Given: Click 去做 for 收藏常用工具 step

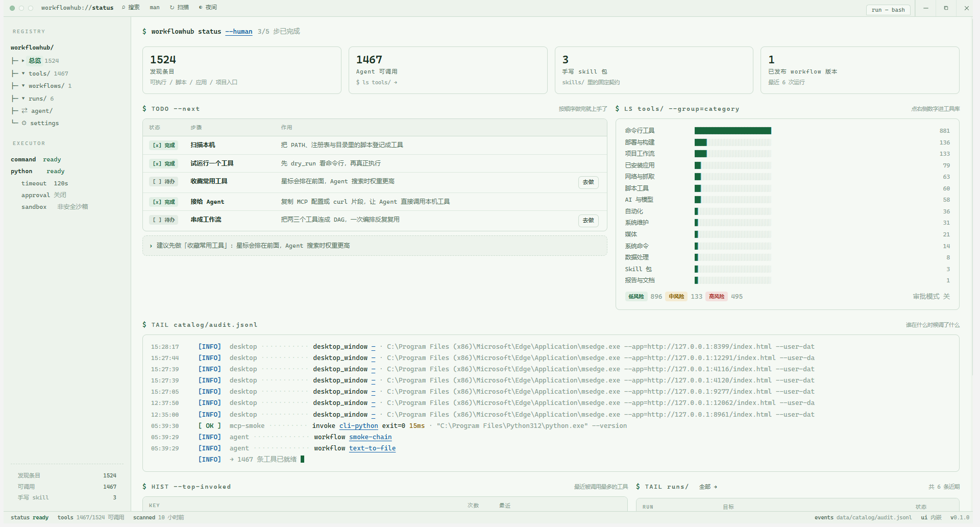Looking at the screenshot, I should [588, 182].
